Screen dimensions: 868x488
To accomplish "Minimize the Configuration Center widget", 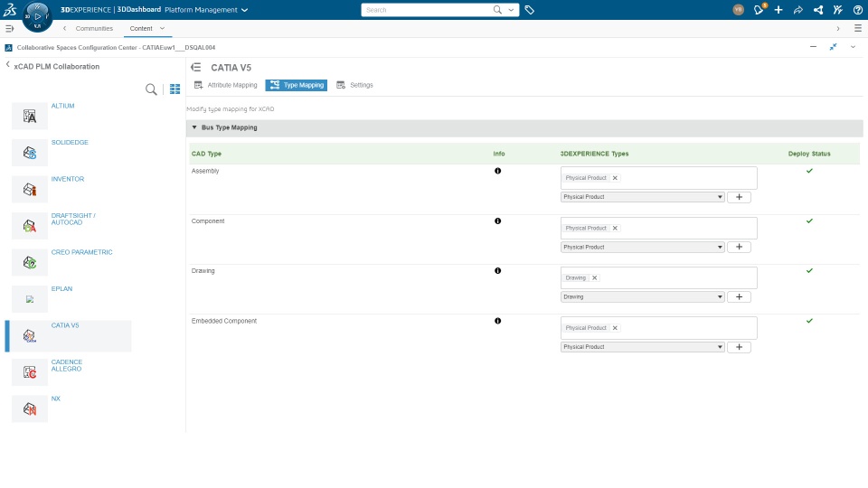I will coord(813,47).
